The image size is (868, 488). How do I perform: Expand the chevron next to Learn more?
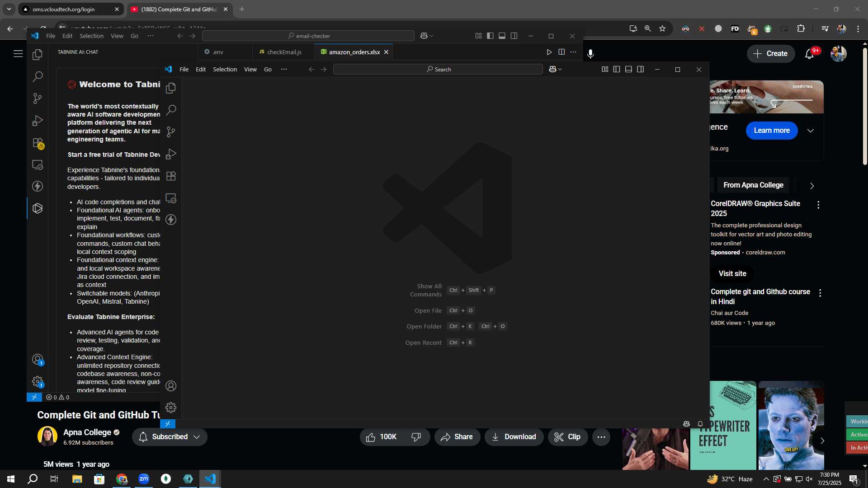(811, 131)
